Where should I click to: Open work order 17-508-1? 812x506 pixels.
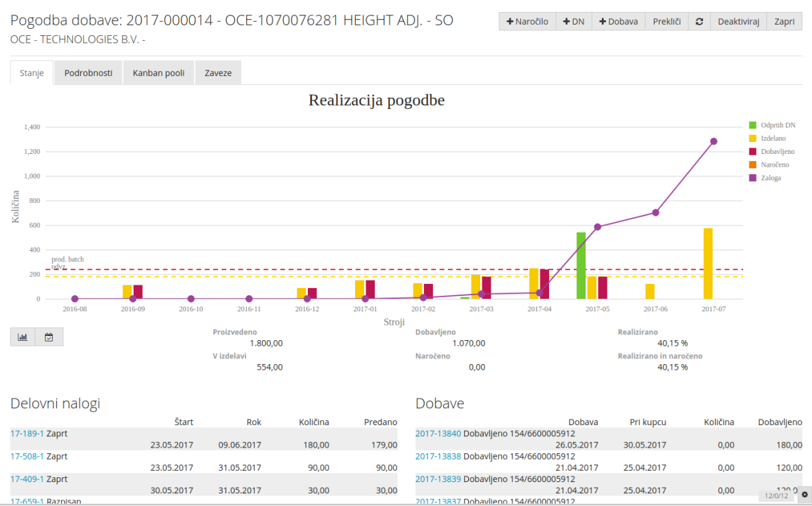[27, 456]
